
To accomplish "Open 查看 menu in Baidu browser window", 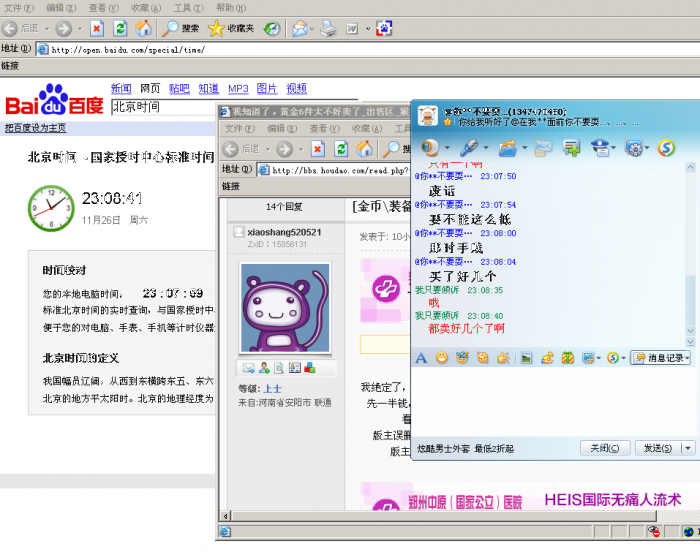I will 104,8.
